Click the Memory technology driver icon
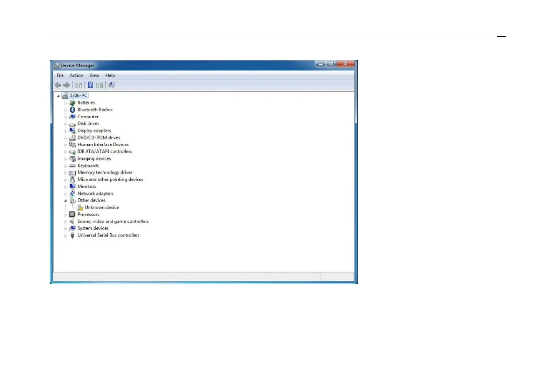Screen dimensions: 554x392 point(72,173)
